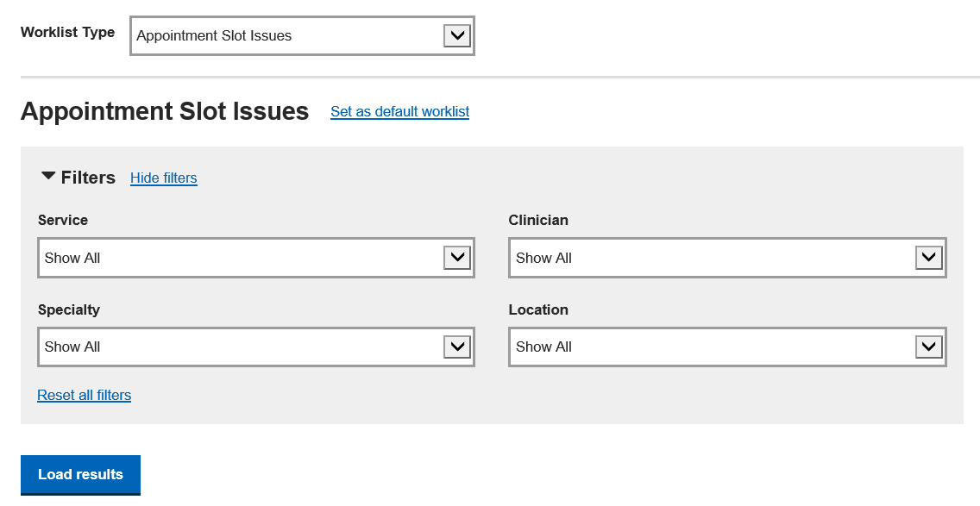This screenshot has width=980, height=506.
Task: Click the Clinician field label
Action: click(538, 220)
